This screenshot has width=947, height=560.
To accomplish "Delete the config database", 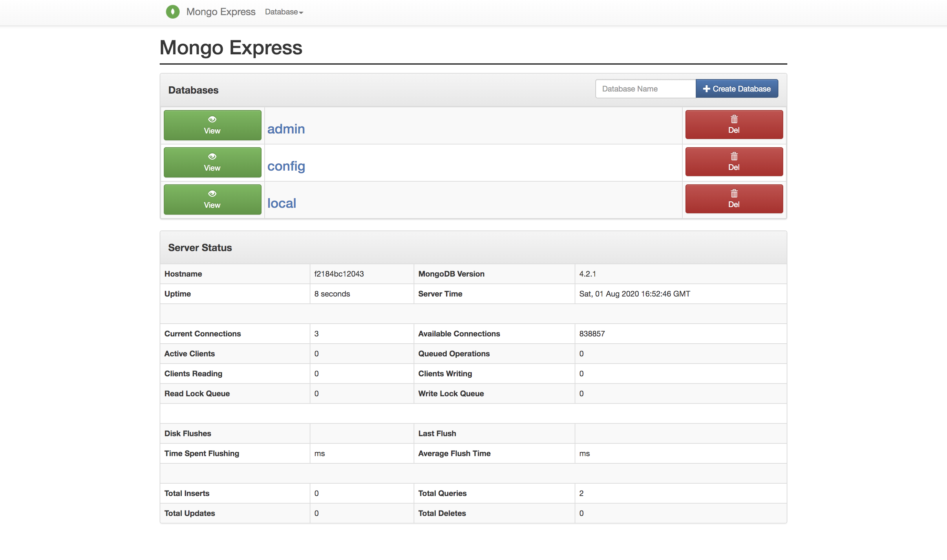I will (734, 162).
